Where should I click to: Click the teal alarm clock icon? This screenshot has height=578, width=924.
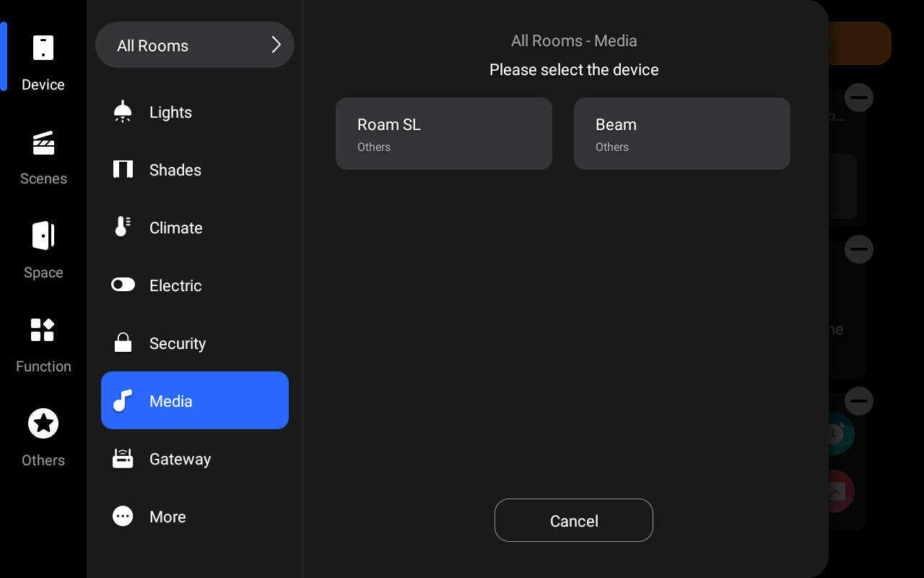[x=841, y=433]
